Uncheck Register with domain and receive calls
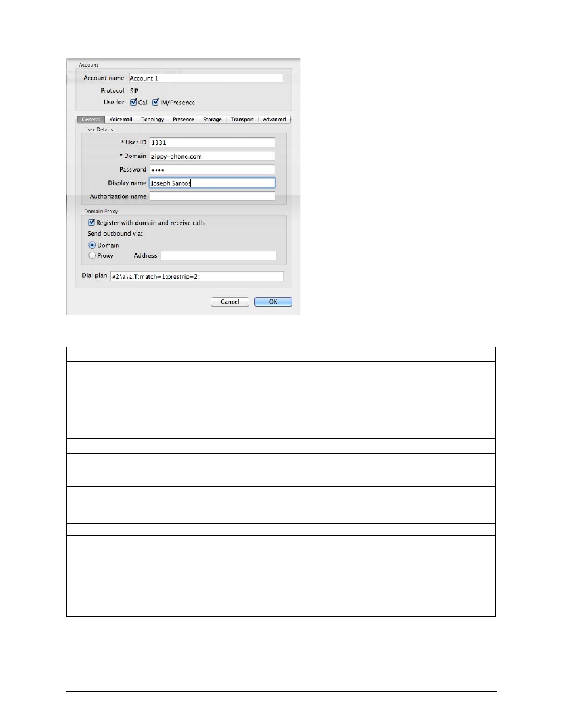Viewport: 562px width, 728px height. 91,222
